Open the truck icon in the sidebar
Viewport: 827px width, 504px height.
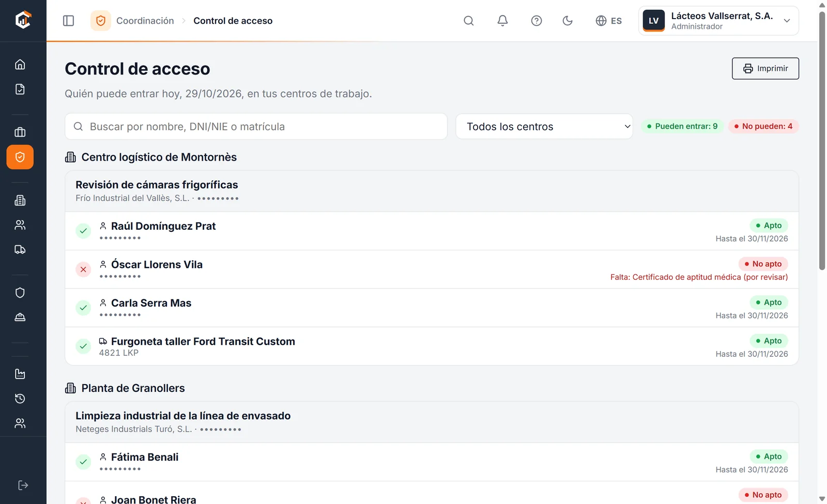[20, 250]
